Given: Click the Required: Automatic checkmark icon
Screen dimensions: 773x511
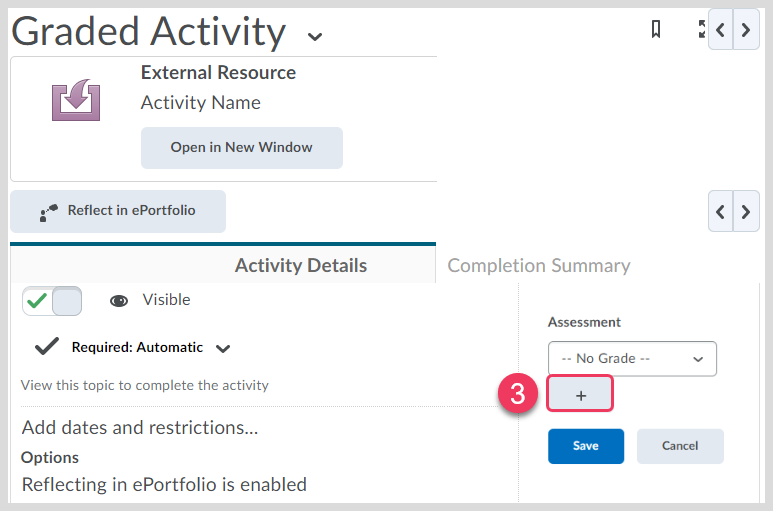Looking at the screenshot, I should click(46, 347).
